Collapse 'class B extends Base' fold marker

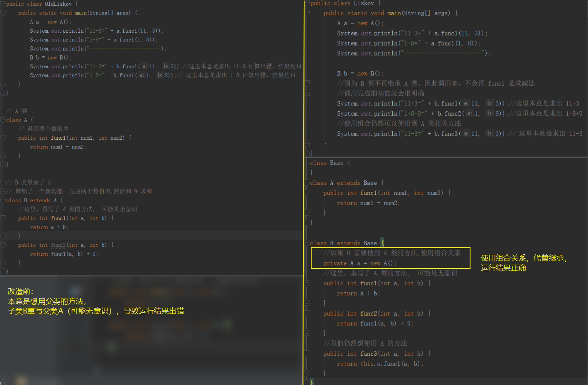click(x=307, y=243)
